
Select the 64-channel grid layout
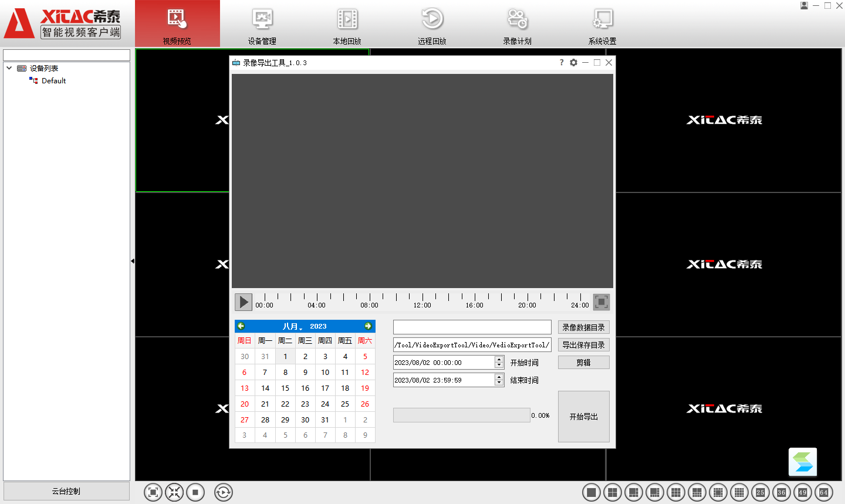pyautogui.click(x=823, y=492)
